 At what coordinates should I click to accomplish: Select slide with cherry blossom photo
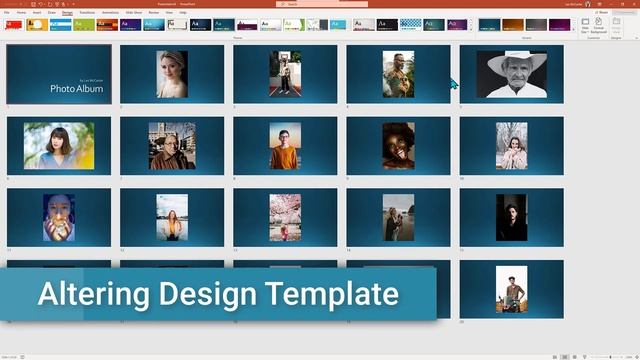click(x=285, y=217)
